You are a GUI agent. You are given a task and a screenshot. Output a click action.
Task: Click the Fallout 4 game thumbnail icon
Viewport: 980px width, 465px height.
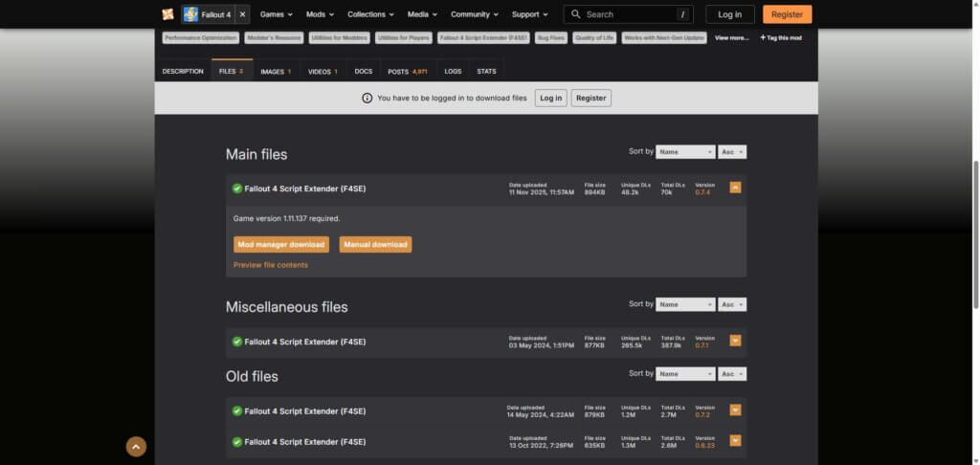190,14
